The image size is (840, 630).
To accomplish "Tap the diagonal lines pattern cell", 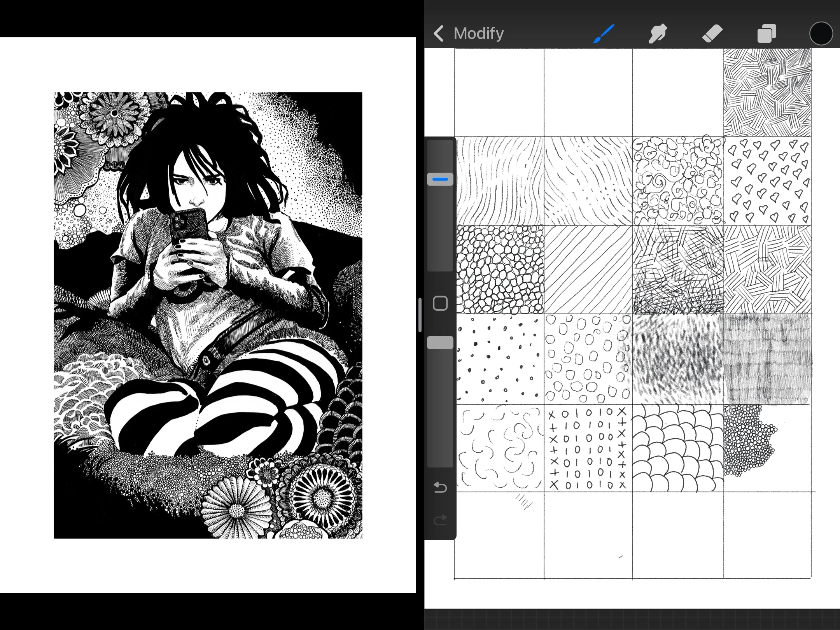I will [588, 270].
